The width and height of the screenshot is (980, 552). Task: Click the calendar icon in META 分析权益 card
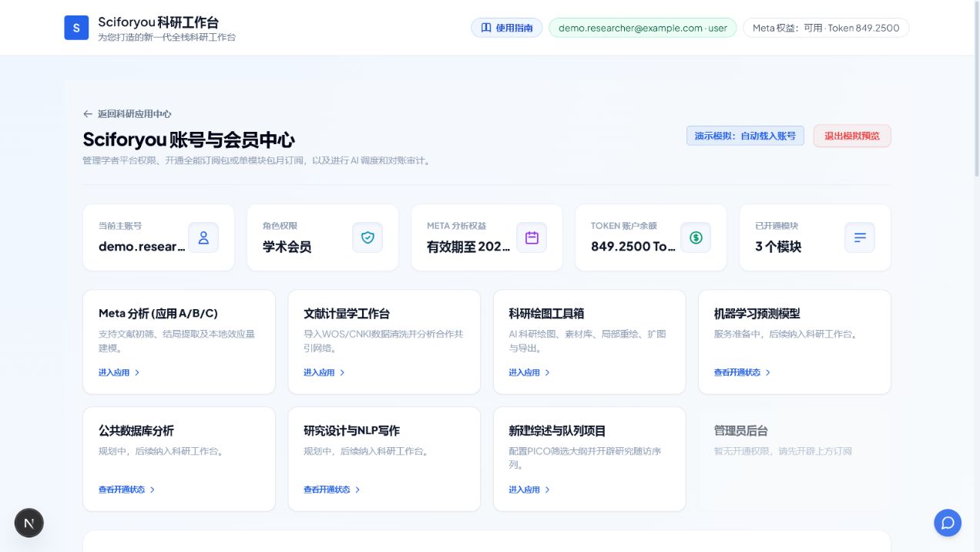pos(532,237)
